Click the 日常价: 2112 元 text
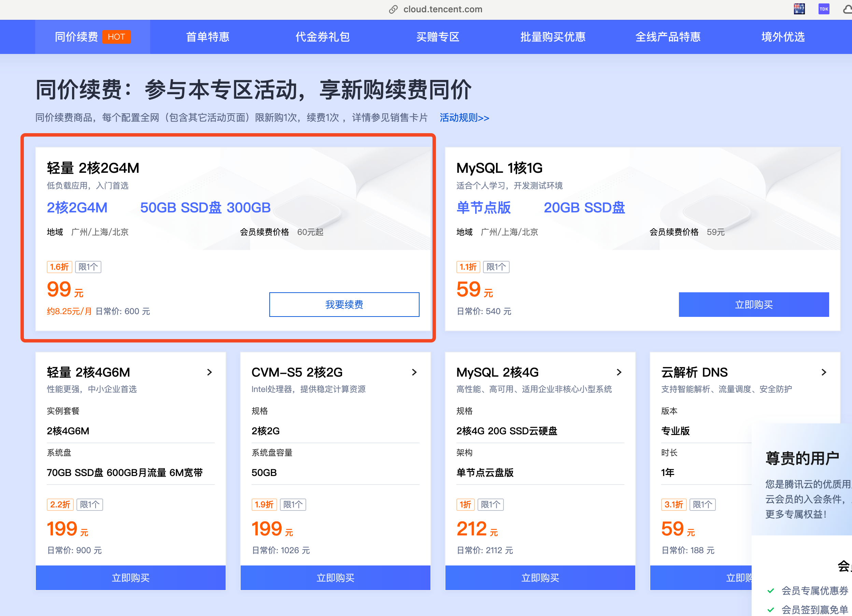852x616 pixels. (485, 550)
